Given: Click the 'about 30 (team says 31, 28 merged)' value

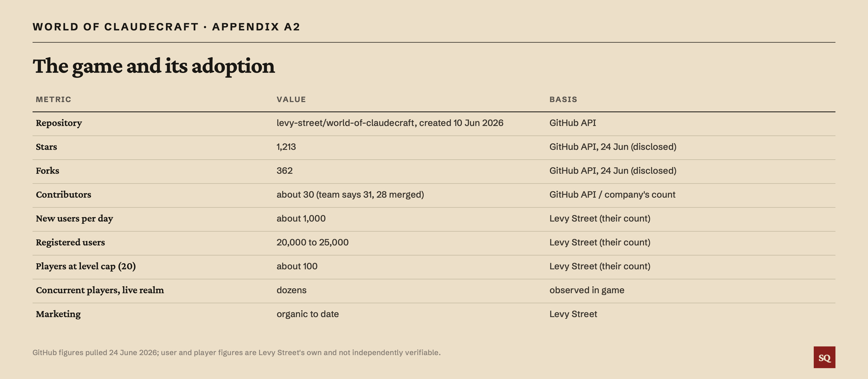Looking at the screenshot, I should click(350, 195).
